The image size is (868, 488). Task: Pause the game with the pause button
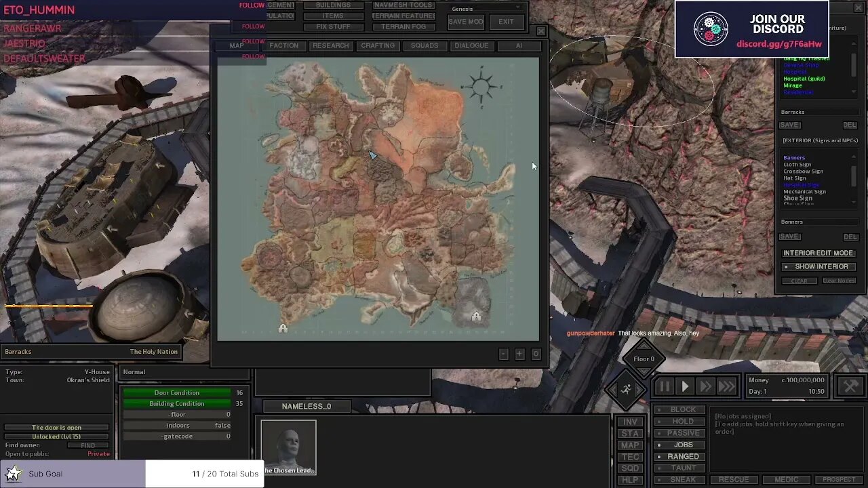[x=664, y=386]
